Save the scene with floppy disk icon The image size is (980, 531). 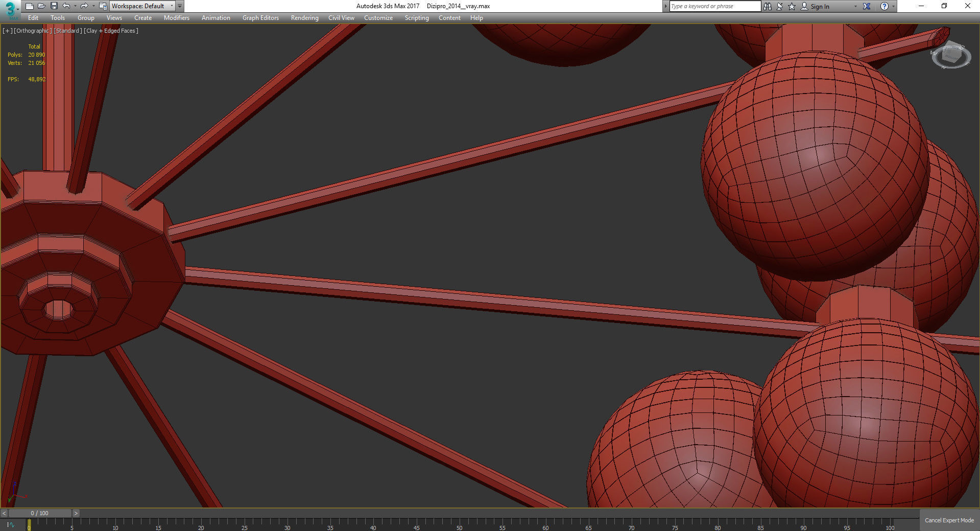[x=54, y=6]
